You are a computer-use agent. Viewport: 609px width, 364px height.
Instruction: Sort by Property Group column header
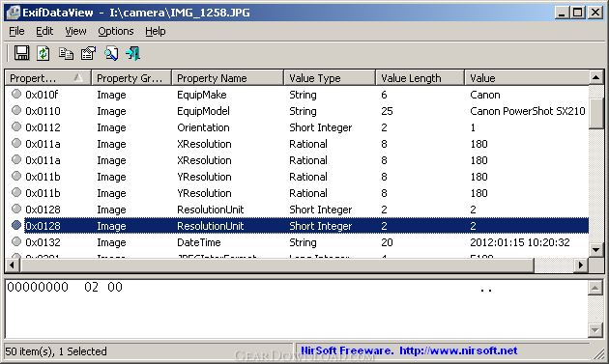pos(131,78)
